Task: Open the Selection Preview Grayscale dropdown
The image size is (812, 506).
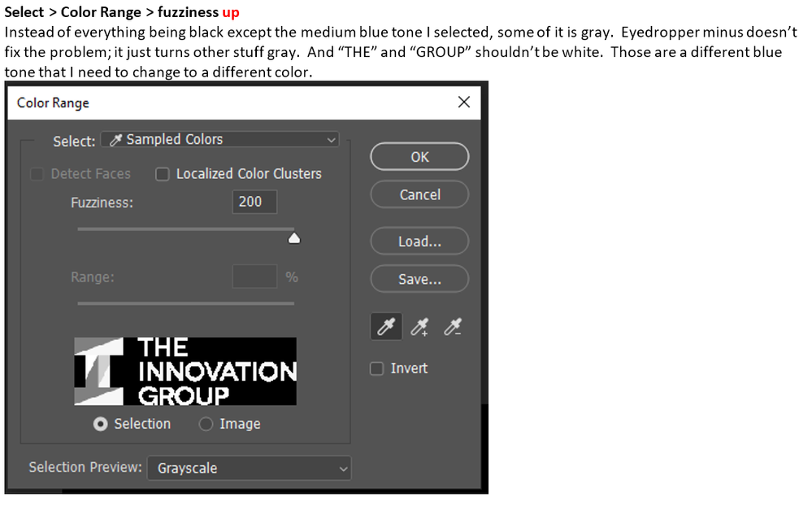Action: [x=249, y=468]
